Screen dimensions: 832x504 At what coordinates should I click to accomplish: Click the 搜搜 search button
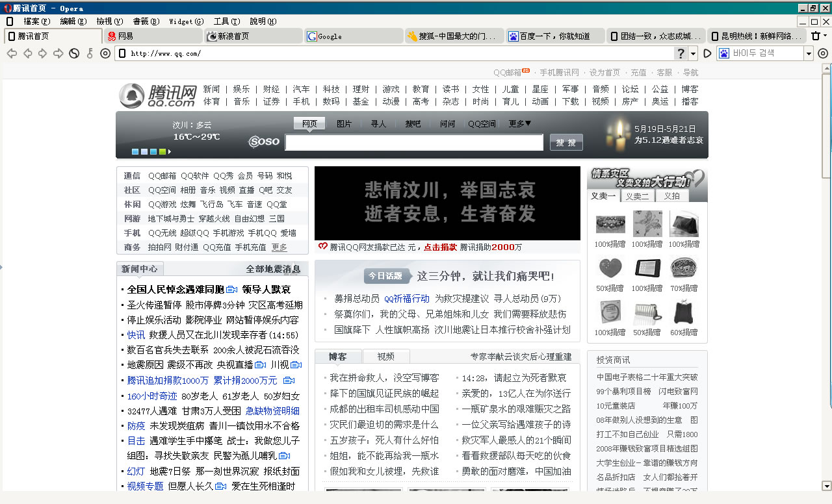566,142
